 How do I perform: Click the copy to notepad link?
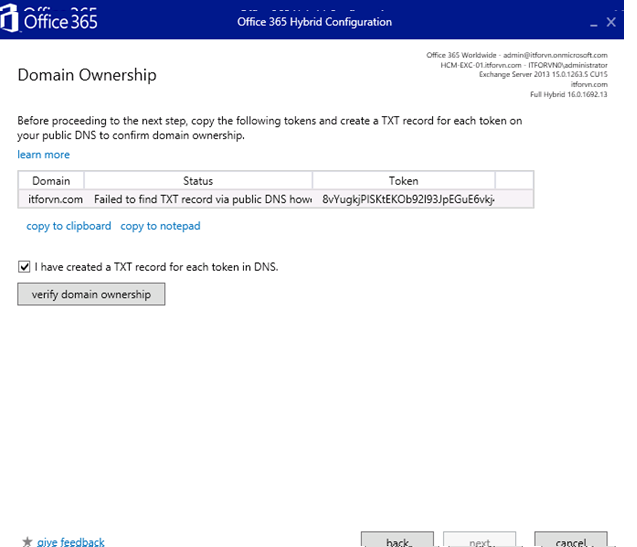[x=160, y=226]
